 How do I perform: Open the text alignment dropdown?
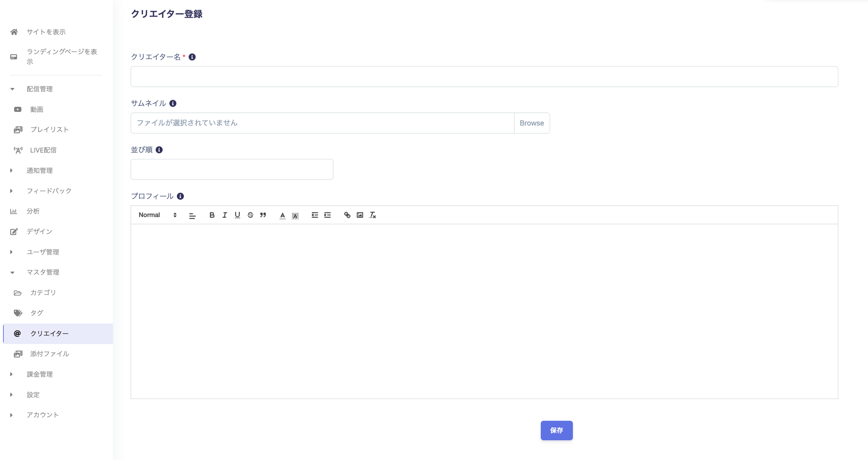click(192, 215)
